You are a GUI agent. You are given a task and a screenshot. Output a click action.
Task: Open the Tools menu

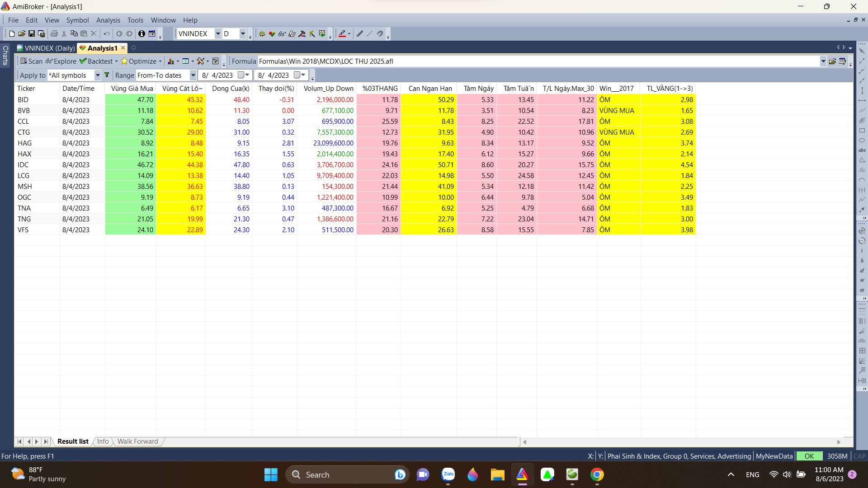click(135, 20)
